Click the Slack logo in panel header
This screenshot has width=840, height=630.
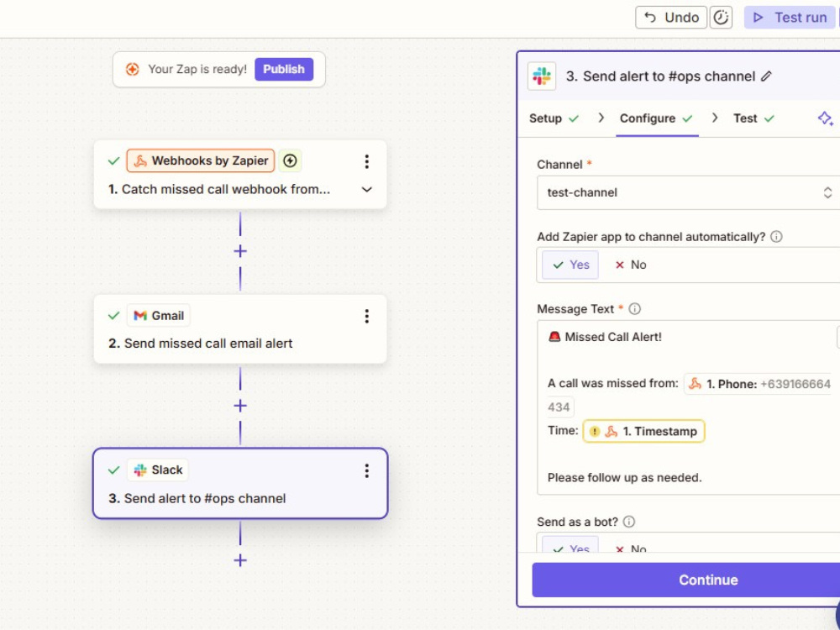[542, 76]
